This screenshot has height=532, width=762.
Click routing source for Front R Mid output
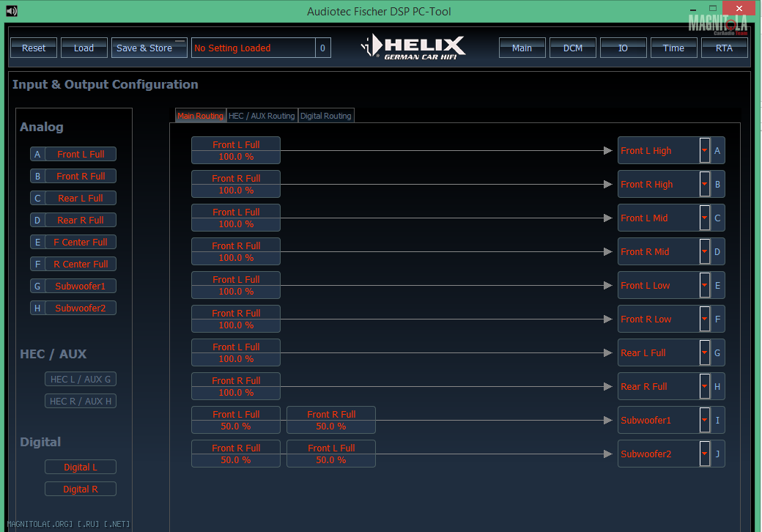(x=236, y=251)
